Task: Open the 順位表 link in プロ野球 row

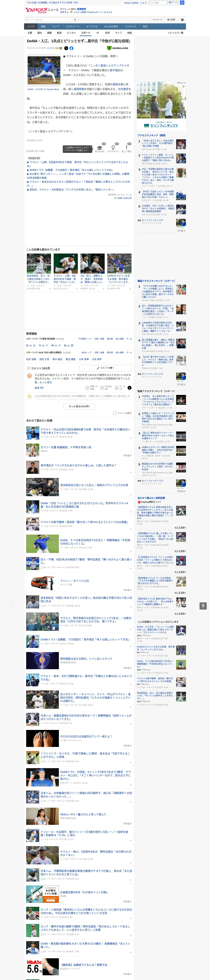Action: (110, 339)
